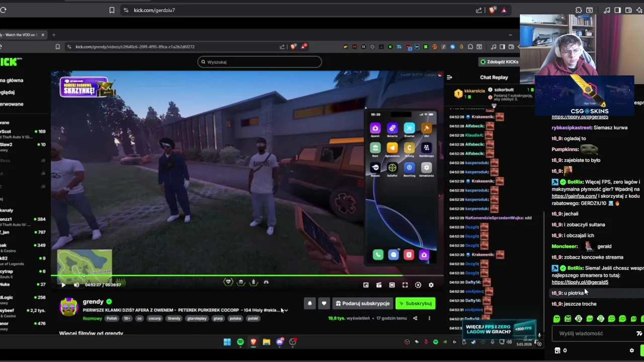The width and height of the screenshot is (644, 362).
Task: Open File Explorer from taskbar
Action: pos(267,342)
